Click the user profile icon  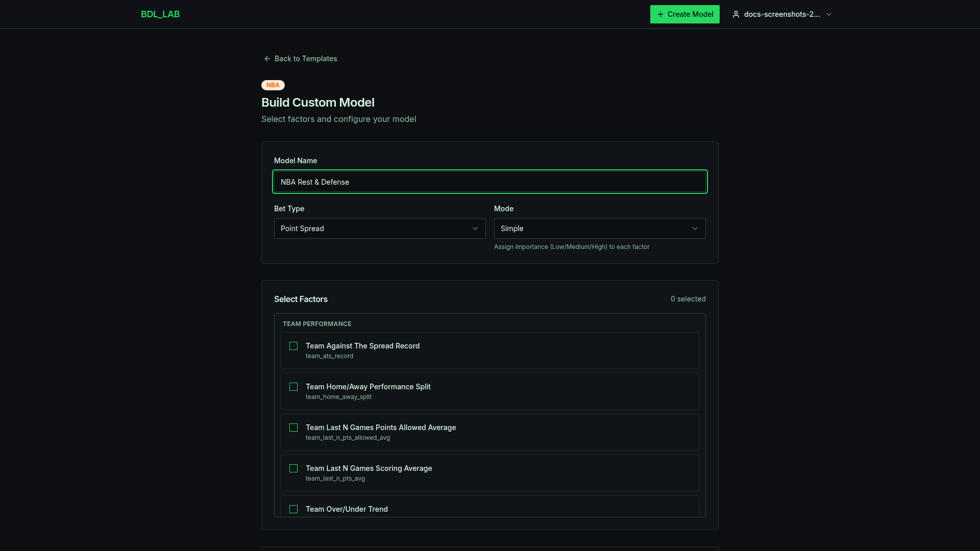click(x=736, y=14)
